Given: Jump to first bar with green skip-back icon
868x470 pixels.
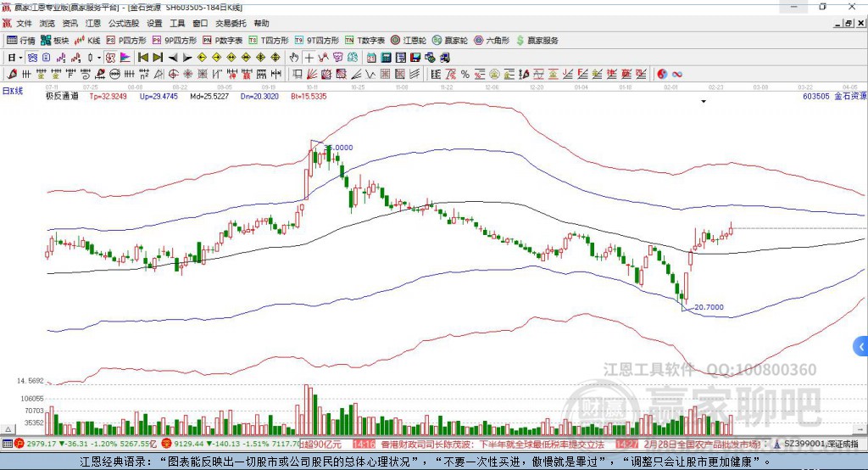Looking at the screenshot, I should coord(142,58).
